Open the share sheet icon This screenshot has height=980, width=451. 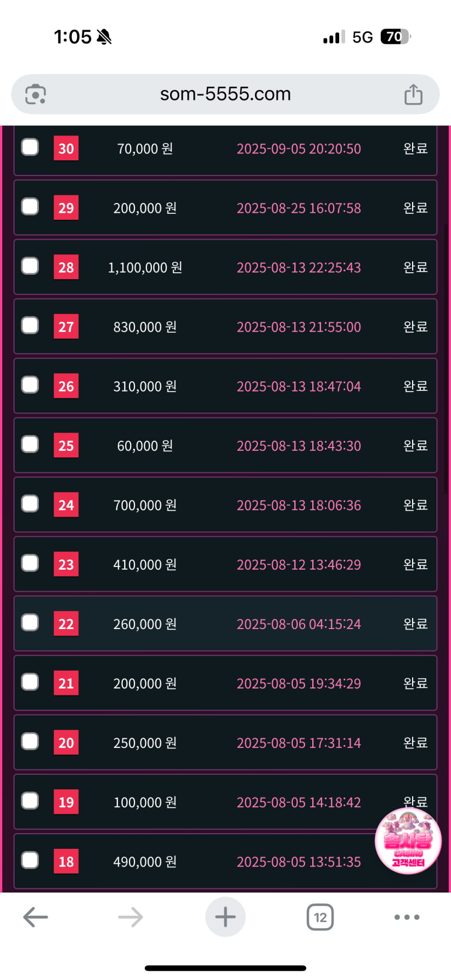413,94
